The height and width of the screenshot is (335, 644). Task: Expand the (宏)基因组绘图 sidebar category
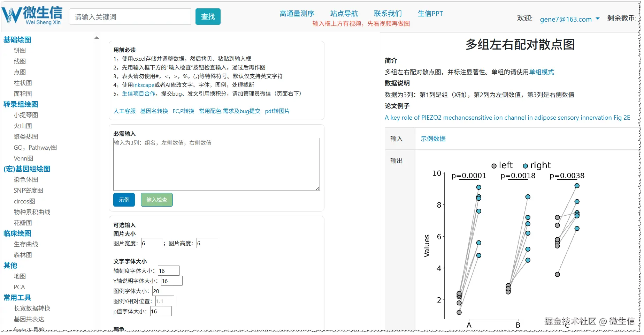pos(27,169)
